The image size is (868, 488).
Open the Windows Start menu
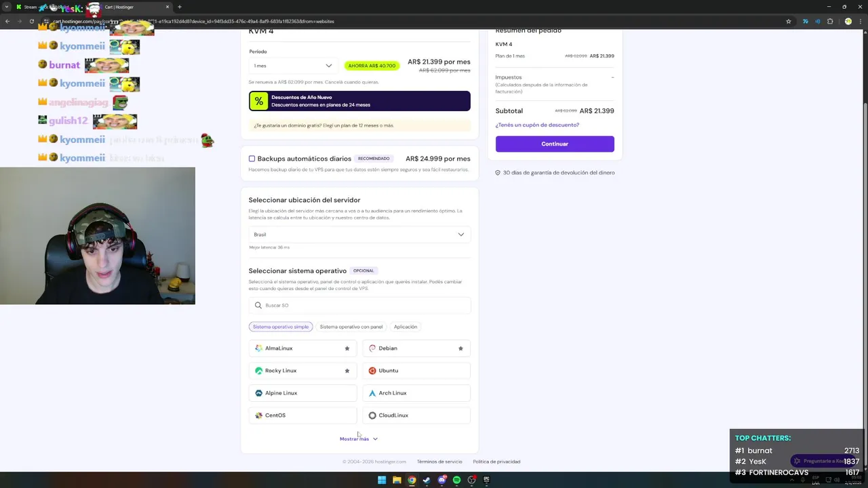pyautogui.click(x=382, y=480)
